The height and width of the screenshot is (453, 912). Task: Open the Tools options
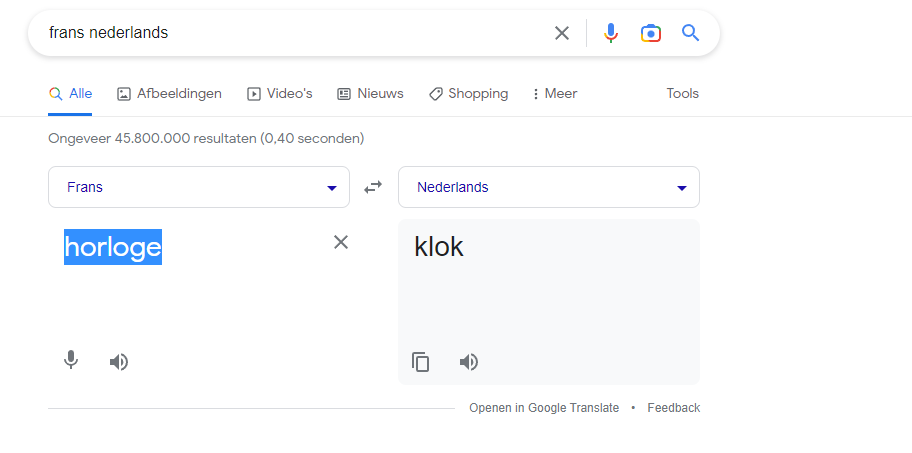682,94
